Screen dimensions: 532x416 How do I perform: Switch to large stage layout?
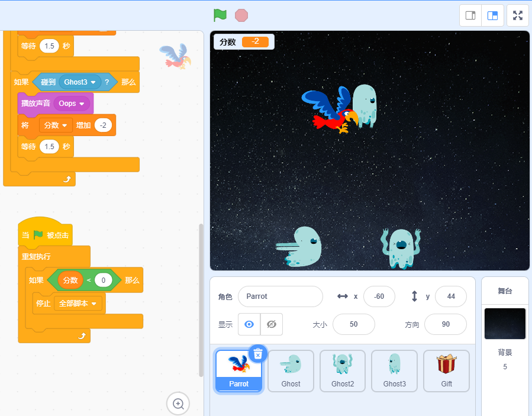click(x=492, y=15)
